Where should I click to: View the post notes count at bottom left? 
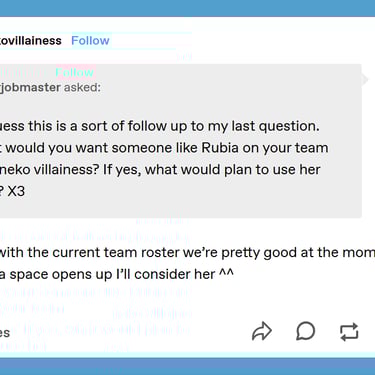tap(5, 333)
